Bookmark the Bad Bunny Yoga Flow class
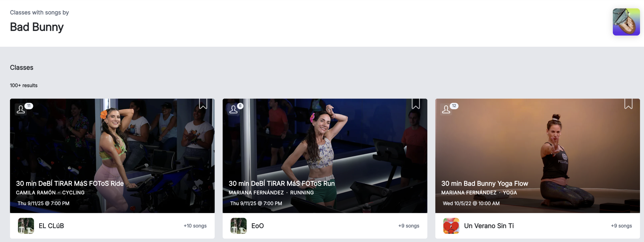 (628, 104)
